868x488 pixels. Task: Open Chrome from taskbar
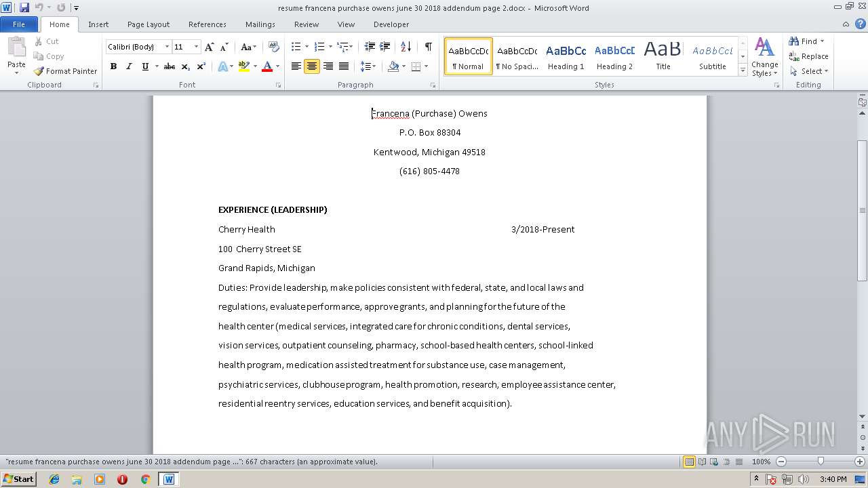145,479
